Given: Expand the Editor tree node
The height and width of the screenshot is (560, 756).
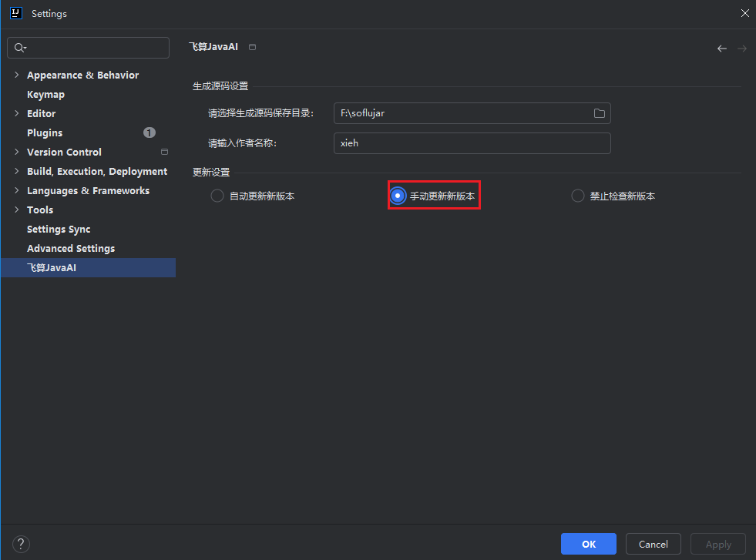Looking at the screenshot, I should (x=17, y=113).
